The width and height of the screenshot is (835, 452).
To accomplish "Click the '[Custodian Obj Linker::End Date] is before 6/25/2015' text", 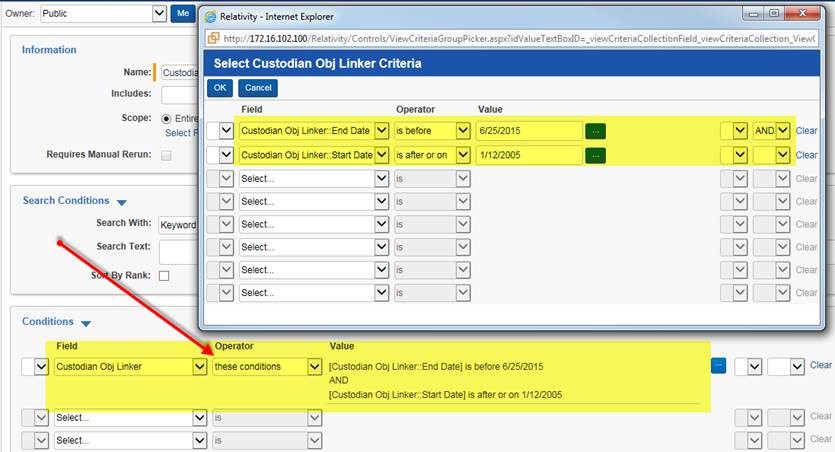I will pyautogui.click(x=436, y=366).
